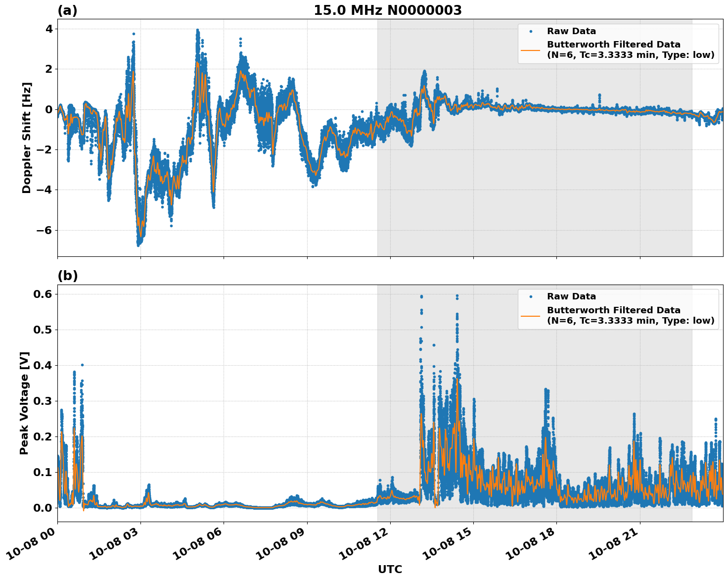Click the panel label (b)
The height and width of the screenshot is (580, 728).
[x=67, y=275]
